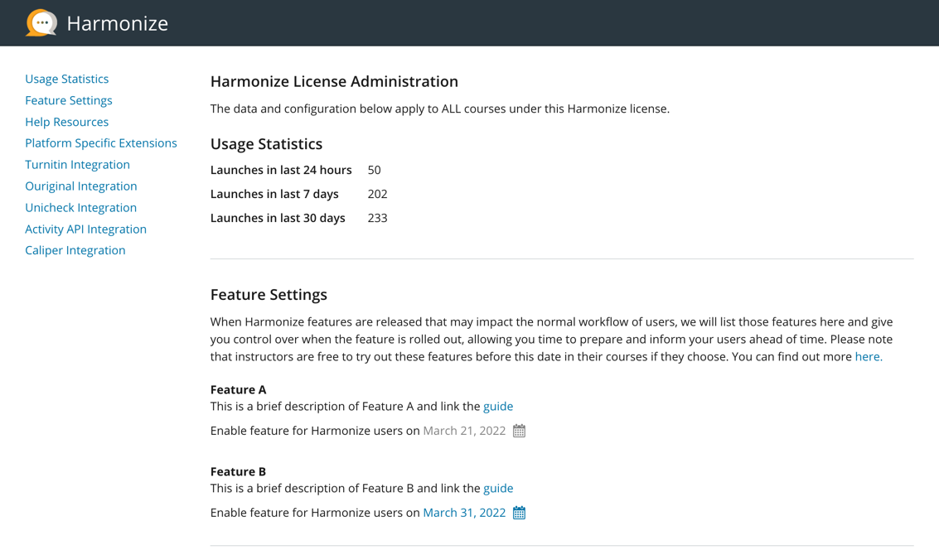Follow the 'here.' link in Feature Settings
The height and width of the screenshot is (560, 939).
868,357
